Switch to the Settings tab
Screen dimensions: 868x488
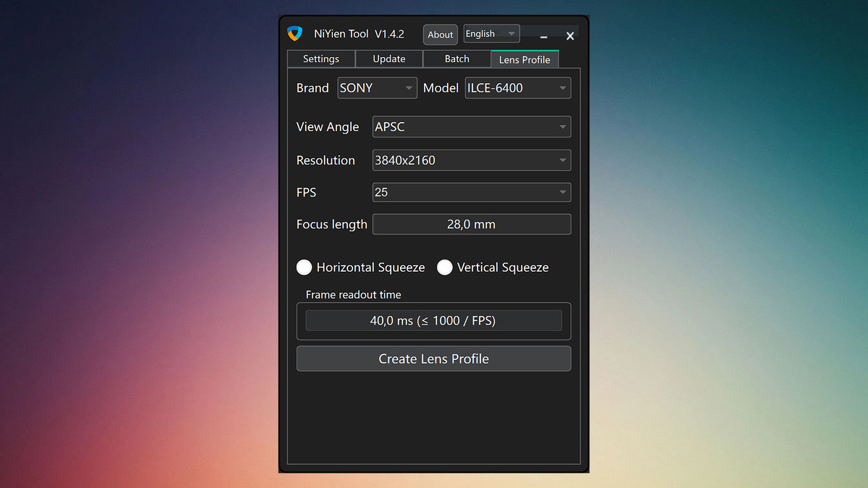(x=320, y=59)
